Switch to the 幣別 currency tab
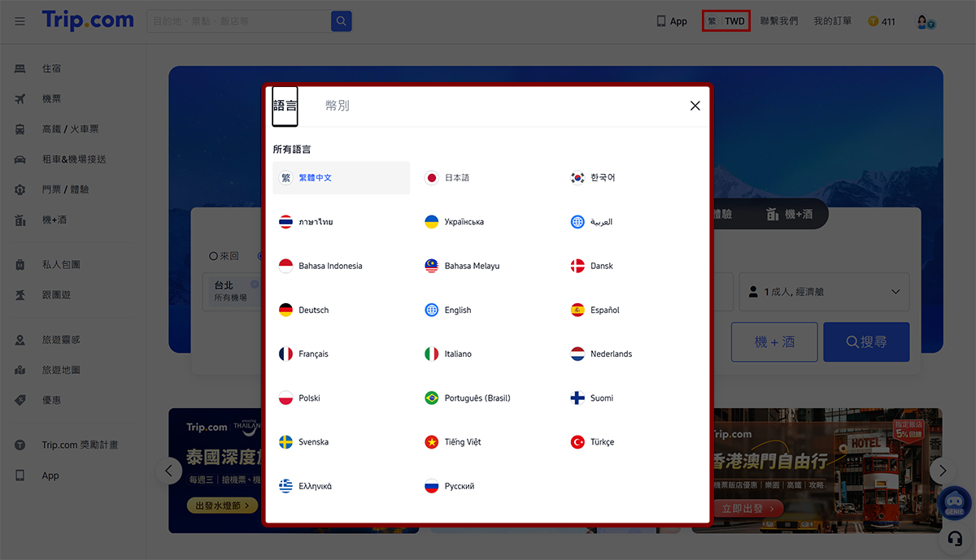976x560 pixels. point(337,106)
